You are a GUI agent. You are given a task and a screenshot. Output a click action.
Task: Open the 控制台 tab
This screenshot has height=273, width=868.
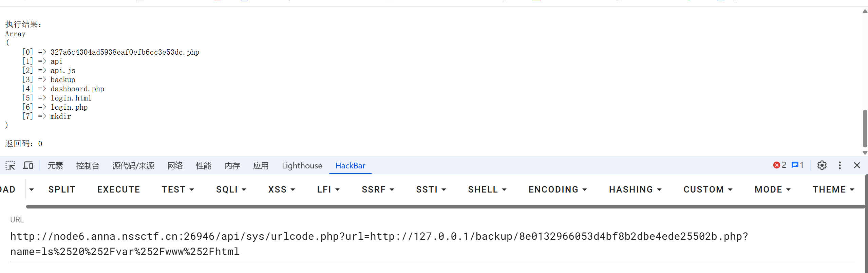[x=88, y=166]
